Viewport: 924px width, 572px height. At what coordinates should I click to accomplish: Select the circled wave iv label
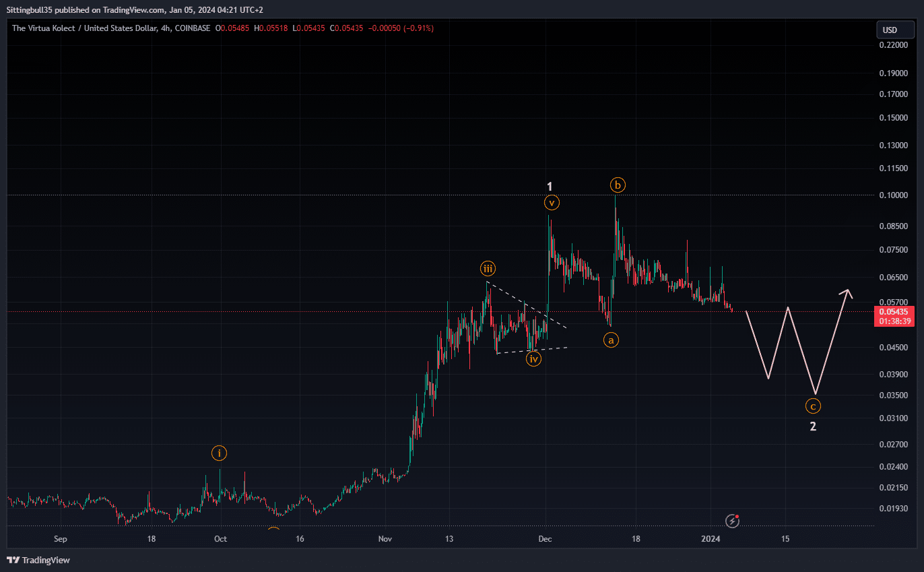coord(533,359)
